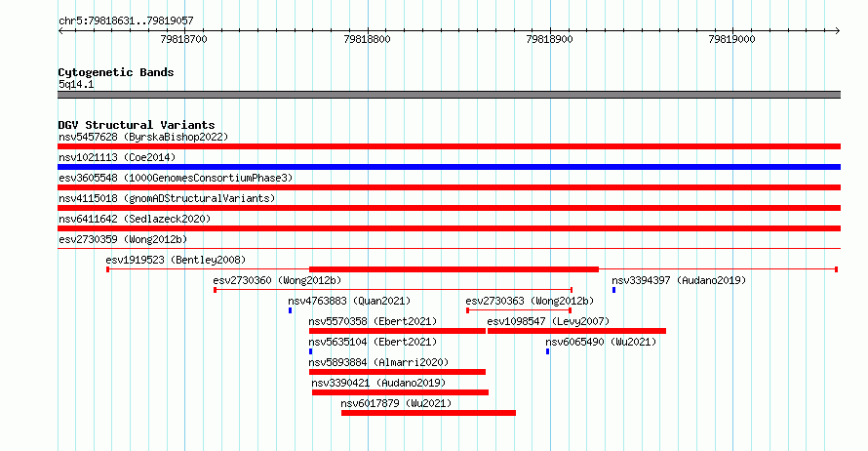Select the red bar of nsv4115018

click(449, 208)
